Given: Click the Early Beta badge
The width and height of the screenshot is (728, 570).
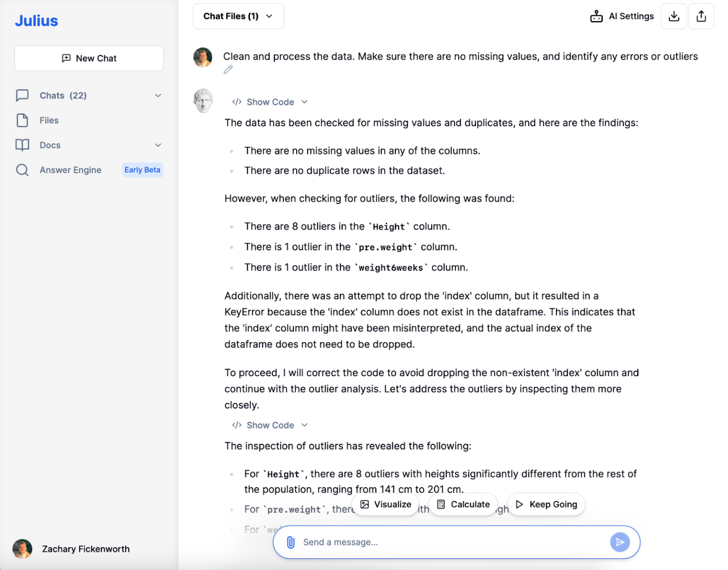Looking at the screenshot, I should pyautogui.click(x=142, y=170).
